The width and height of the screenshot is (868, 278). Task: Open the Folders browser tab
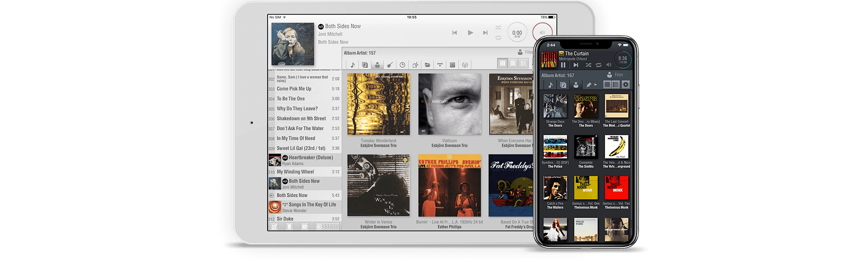[x=427, y=65]
